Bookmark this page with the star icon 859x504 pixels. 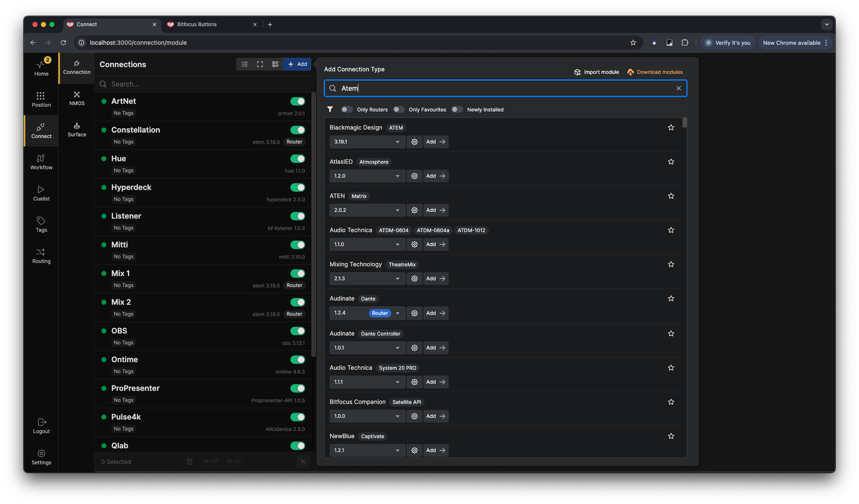633,43
